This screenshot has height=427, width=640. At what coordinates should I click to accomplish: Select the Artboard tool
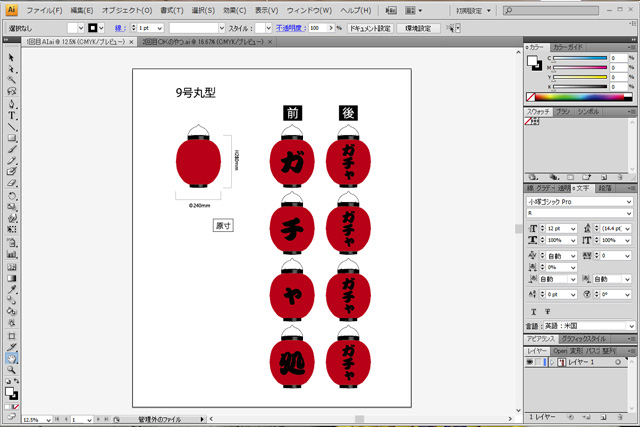(11, 336)
